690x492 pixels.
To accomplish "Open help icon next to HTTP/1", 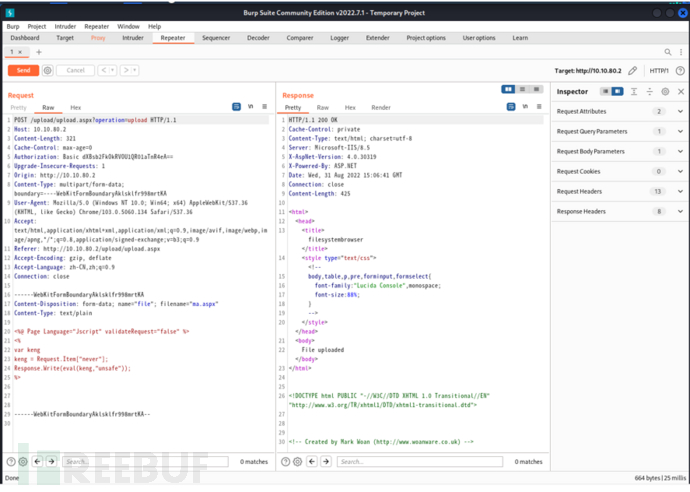I will 680,70.
